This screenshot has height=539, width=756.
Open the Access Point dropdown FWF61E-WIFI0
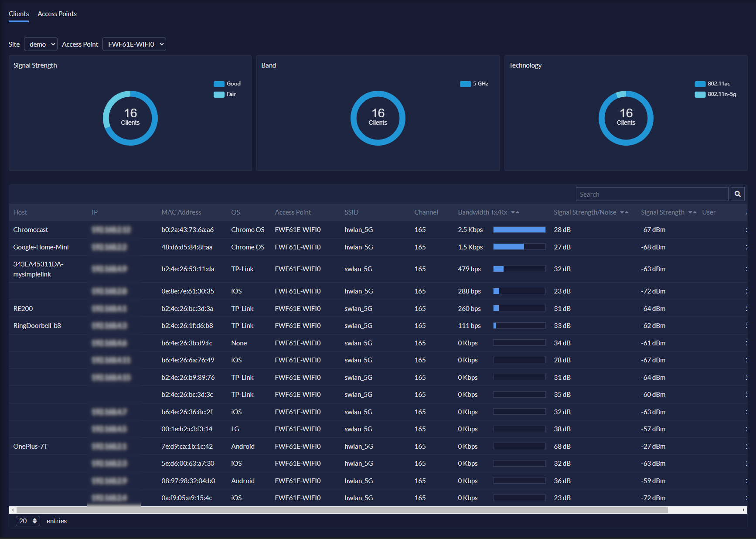(x=134, y=44)
